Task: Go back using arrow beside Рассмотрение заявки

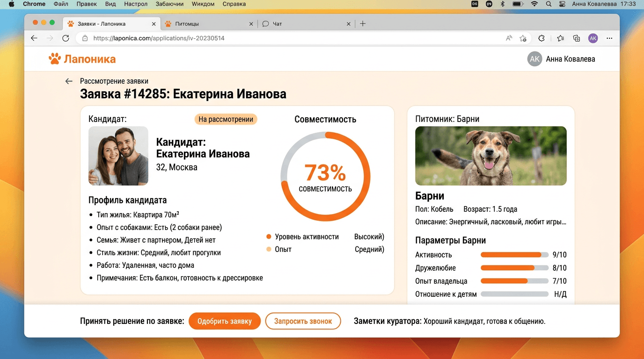Action: [x=69, y=81]
